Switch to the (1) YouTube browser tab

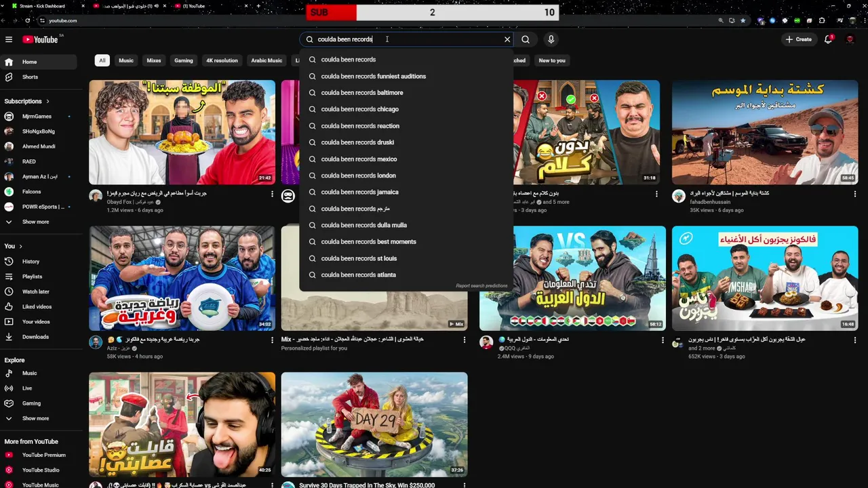[210, 6]
